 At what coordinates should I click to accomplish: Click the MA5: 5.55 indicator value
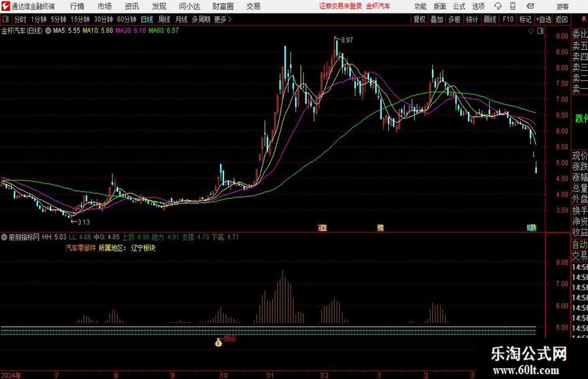click(x=67, y=30)
